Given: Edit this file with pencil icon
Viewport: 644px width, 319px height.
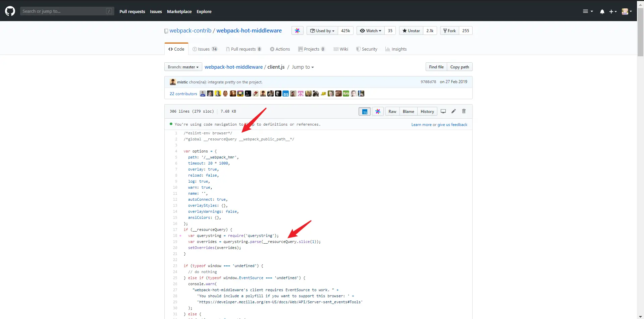Looking at the screenshot, I should [453, 111].
